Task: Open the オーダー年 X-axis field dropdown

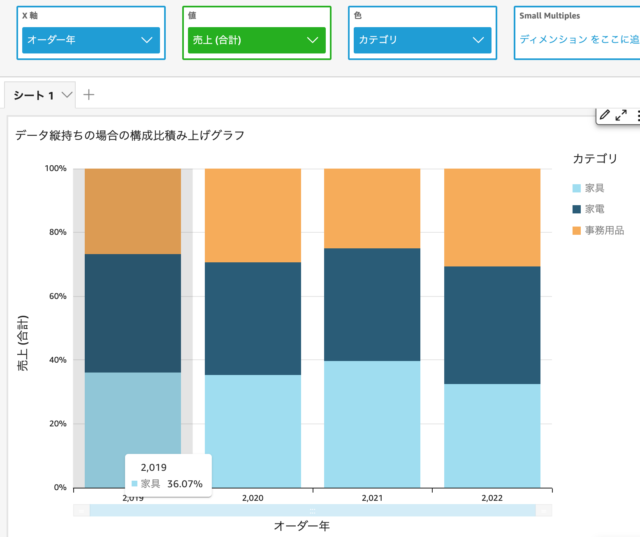Action: (90, 40)
